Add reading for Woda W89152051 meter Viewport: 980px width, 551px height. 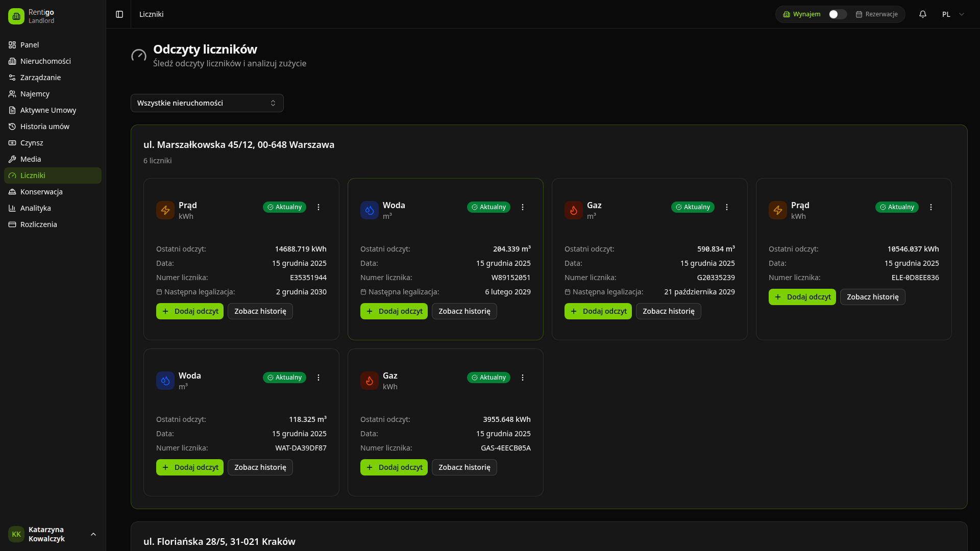pos(394,311)
